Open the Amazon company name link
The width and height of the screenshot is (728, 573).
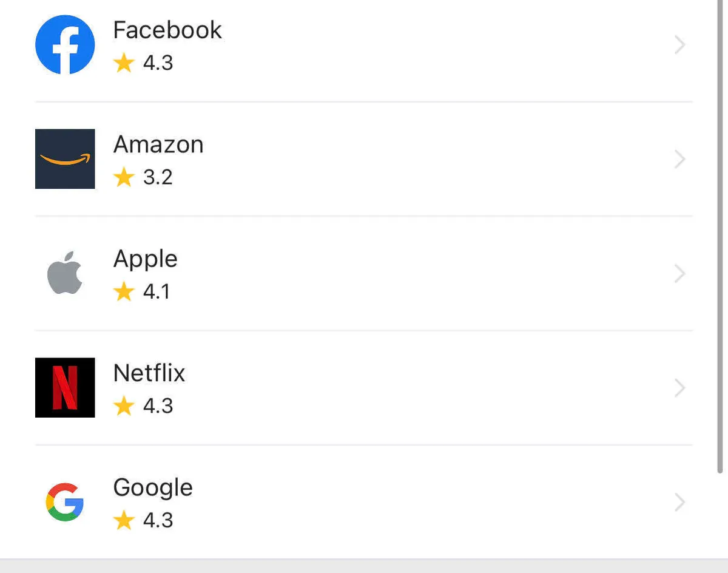[x=158, y=144]
